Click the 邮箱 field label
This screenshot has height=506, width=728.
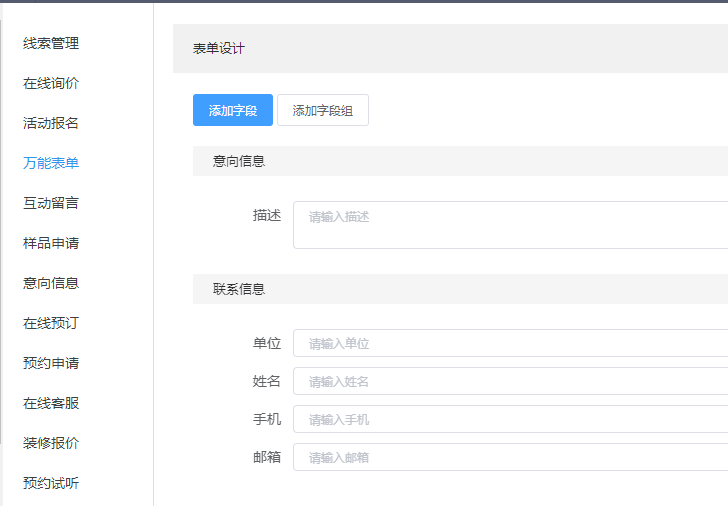(x=267, y=457)
